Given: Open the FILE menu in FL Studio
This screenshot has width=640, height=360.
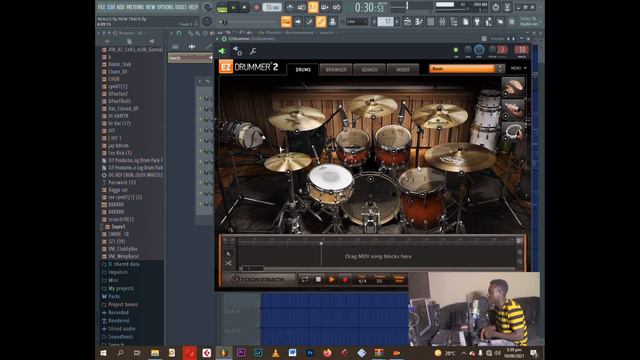Looking at the screenshot, I should point(101,7).
